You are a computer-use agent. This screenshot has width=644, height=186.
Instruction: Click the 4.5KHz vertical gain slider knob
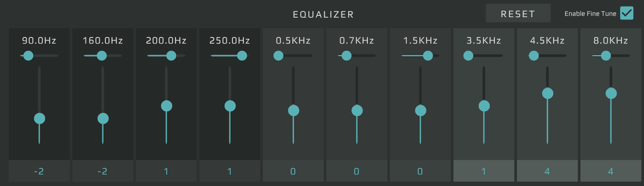[x=547, y=93]
